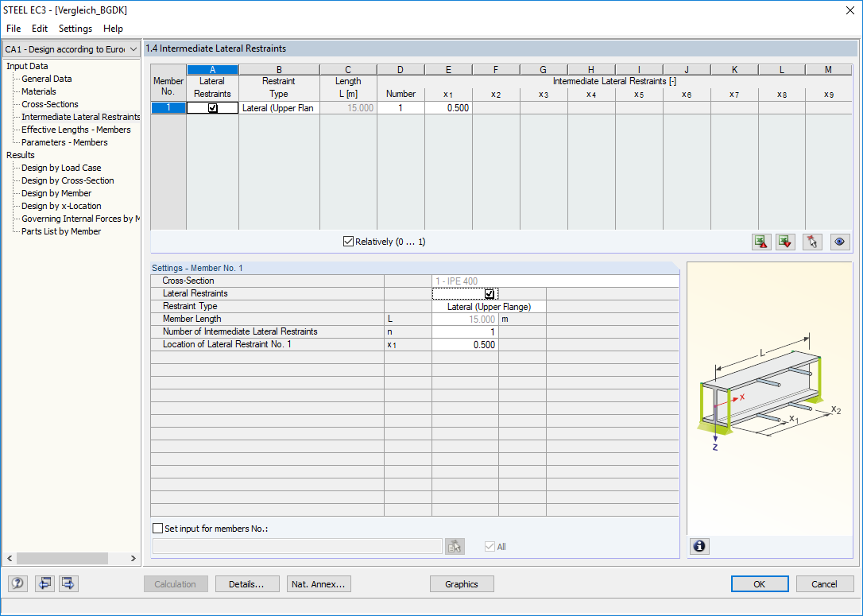Click the navigator horizontal scrollbar thumb
This screenshot has height=616, width=863.
[x=62, y=558]
